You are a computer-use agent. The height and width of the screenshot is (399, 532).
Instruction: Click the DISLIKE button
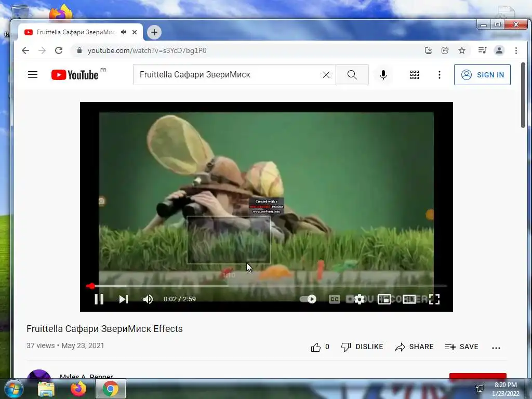[x=362, y=347]
